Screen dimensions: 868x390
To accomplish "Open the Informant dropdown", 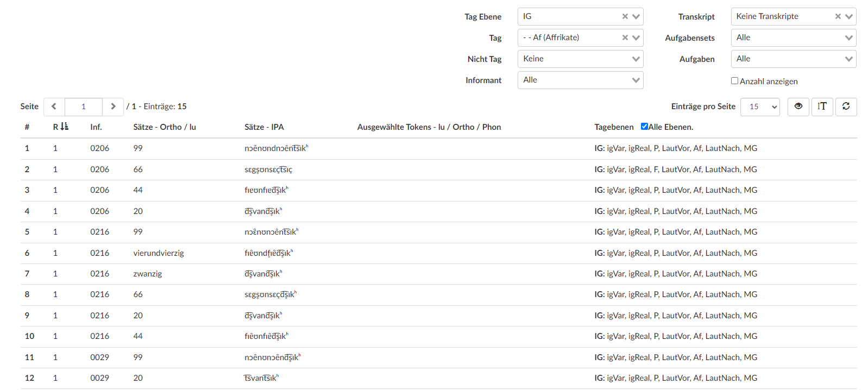I will [581, 80].
